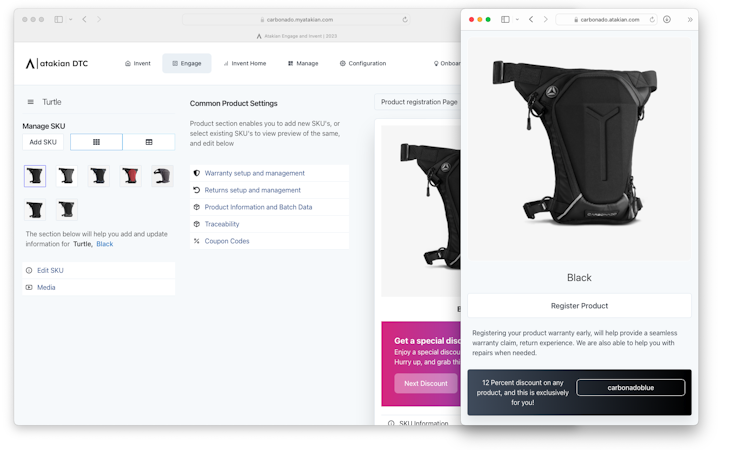
Task: Toggle sidebar in back Safari window
Action: (x=59, y=20)
